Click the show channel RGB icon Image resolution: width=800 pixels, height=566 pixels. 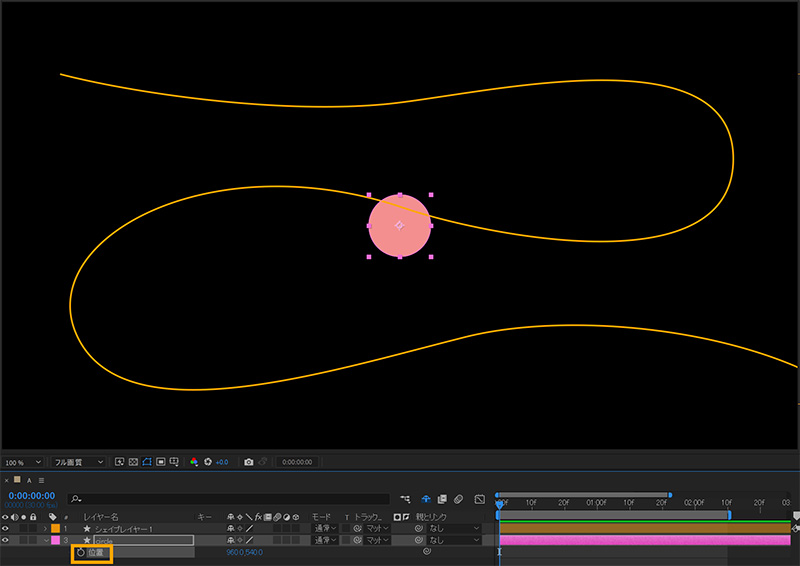tap(193, 463)
